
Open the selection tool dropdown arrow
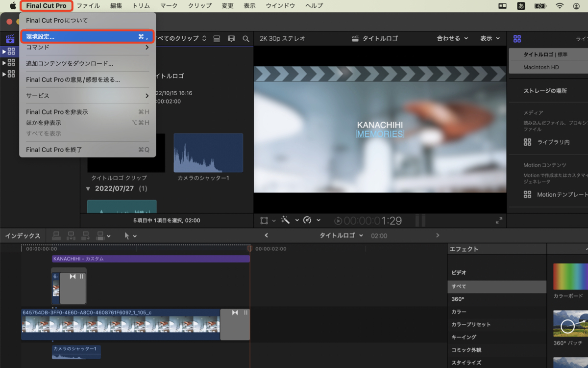coord(134,236)
